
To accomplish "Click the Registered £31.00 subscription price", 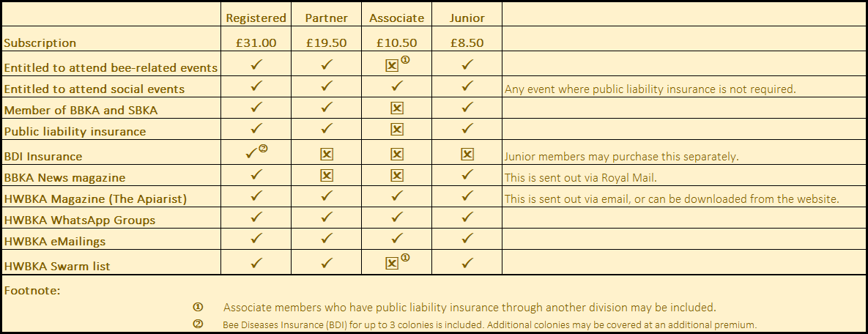I will (x=256, y=42).
